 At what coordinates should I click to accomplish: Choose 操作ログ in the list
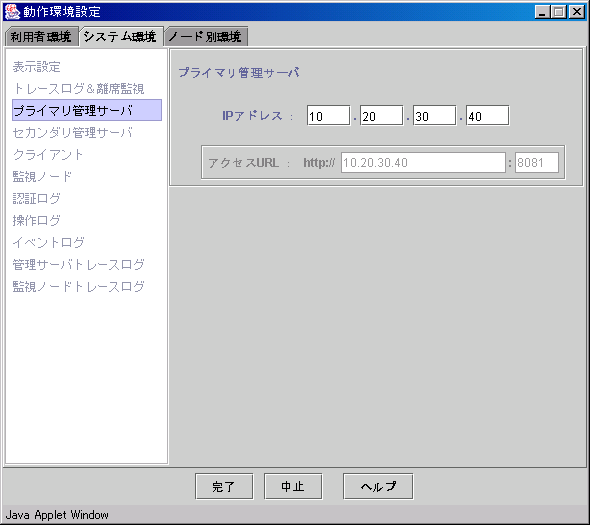[x=36, y=221]
